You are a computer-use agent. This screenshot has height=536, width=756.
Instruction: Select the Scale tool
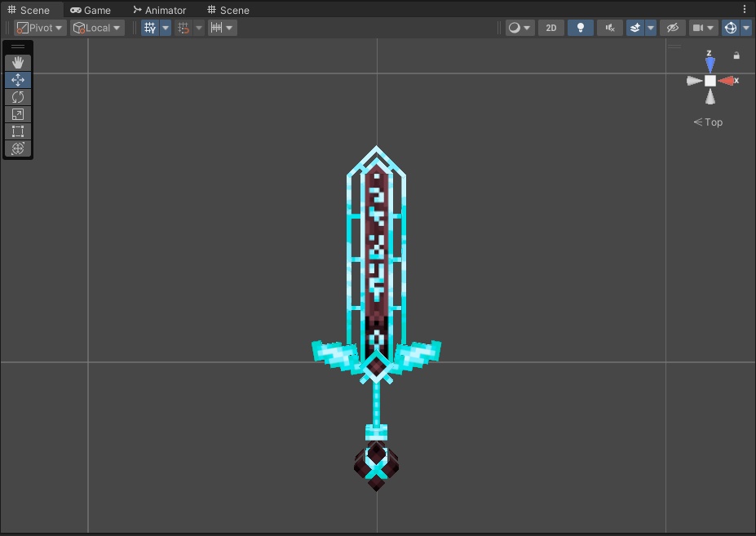click(18, 114)
